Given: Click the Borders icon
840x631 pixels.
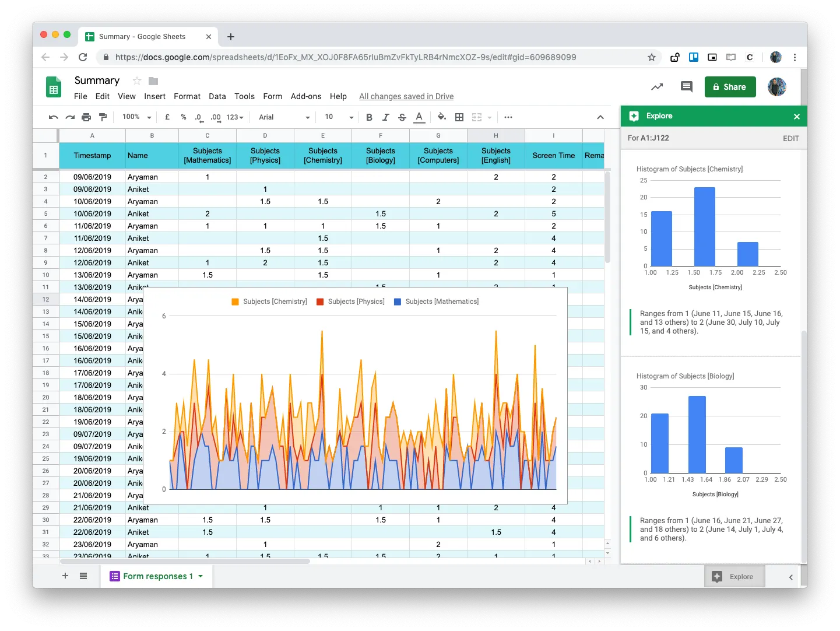Looking at the screenshot, I should [x=459, y=117].
